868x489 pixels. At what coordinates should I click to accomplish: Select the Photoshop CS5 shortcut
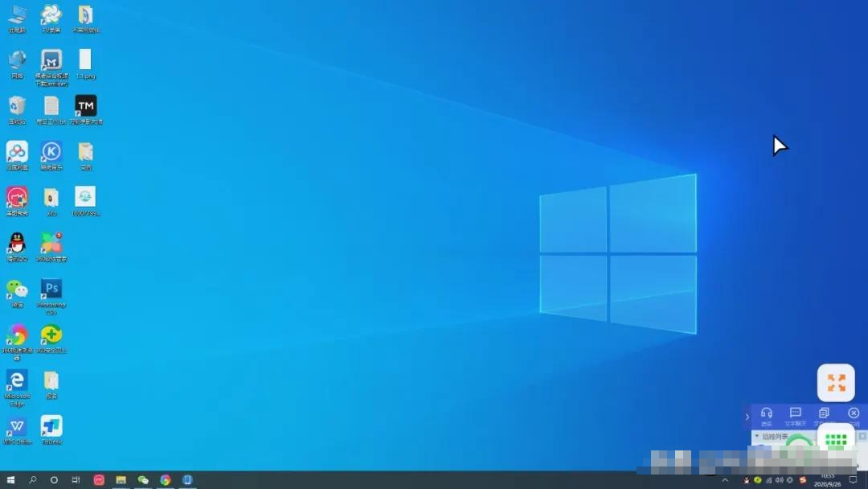[51, 296]
